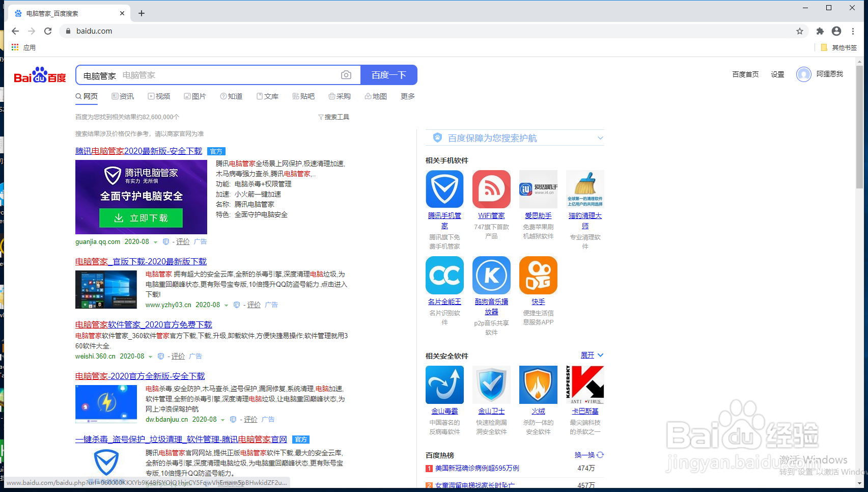Screen dimensions: 868x492
Task: Open the 更多 dropdown in search categories
Action: [407, 96]
